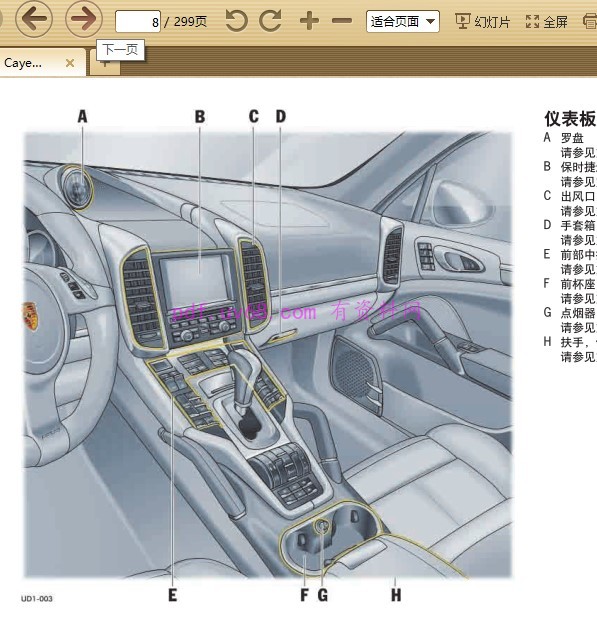Click the UD1-003 figure code
The height and width of the screenshot is (618, 597).
tap(37, 599)
